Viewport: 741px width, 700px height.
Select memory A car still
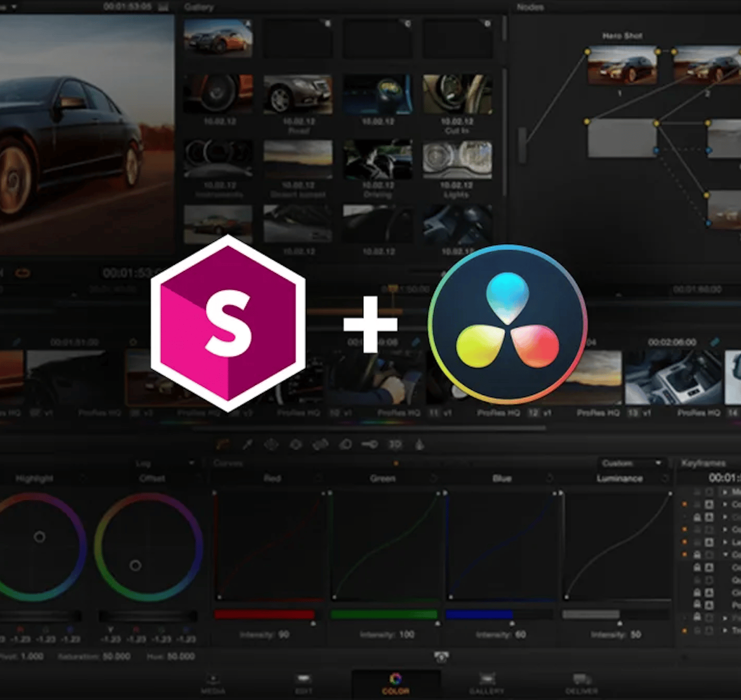pos(218,38)
